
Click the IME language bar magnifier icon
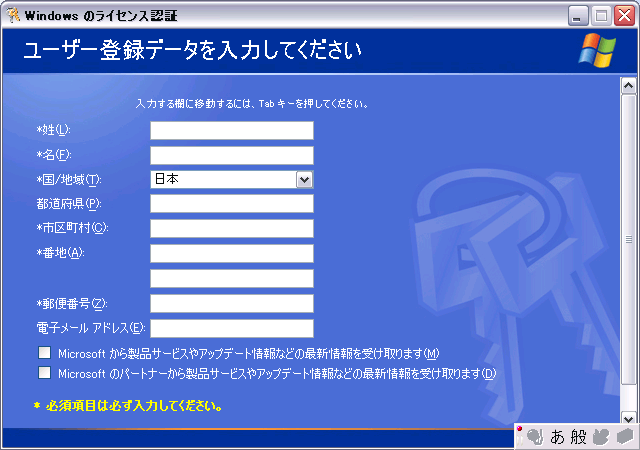[535, 437]
